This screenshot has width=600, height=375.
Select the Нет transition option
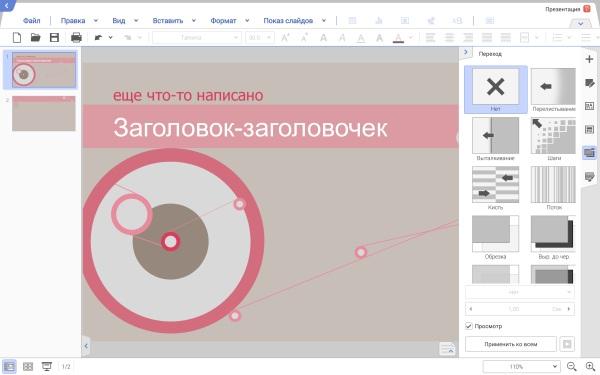click(496, 90)
